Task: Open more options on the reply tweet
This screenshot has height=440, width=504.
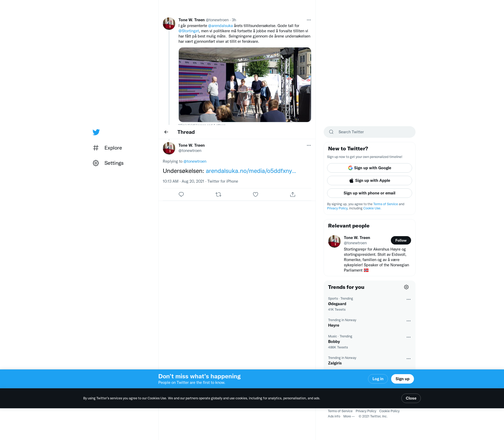Action: point(309,145)
